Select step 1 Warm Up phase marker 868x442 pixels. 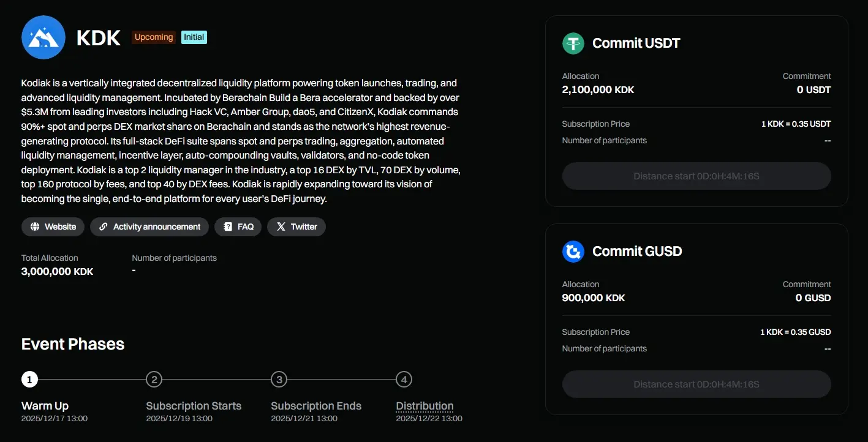tap(29, 380)
